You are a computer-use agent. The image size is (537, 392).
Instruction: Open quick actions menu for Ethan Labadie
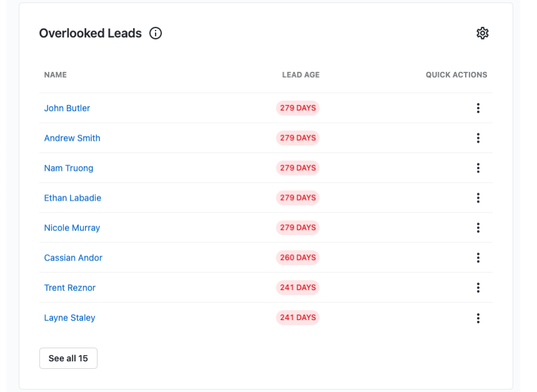click(478, 198)
